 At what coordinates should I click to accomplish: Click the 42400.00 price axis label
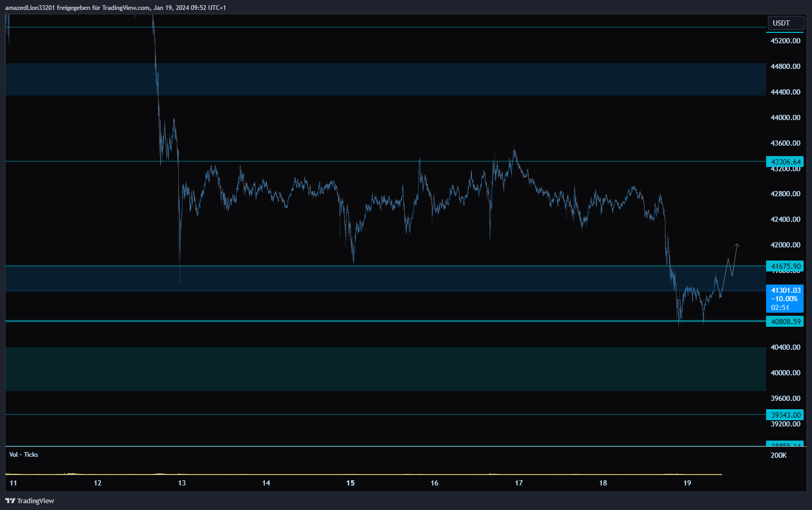click(x=785, y=219)
